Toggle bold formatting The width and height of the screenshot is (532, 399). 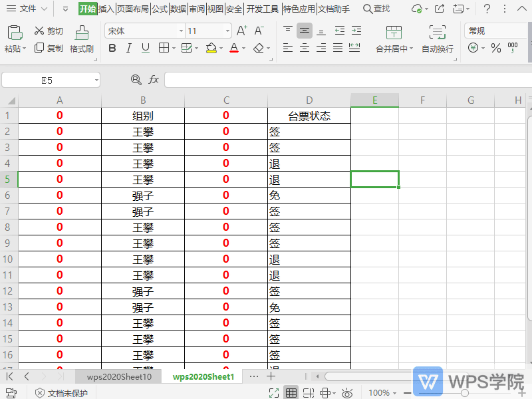(x=112, y=49)
